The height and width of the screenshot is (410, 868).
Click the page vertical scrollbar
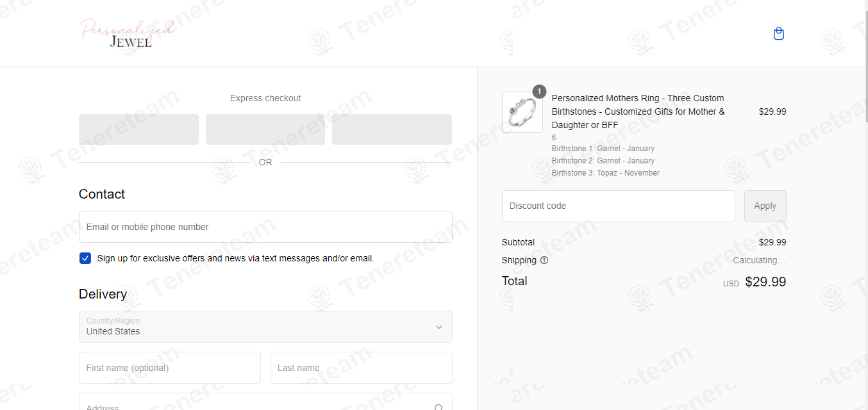click(866, 205)
